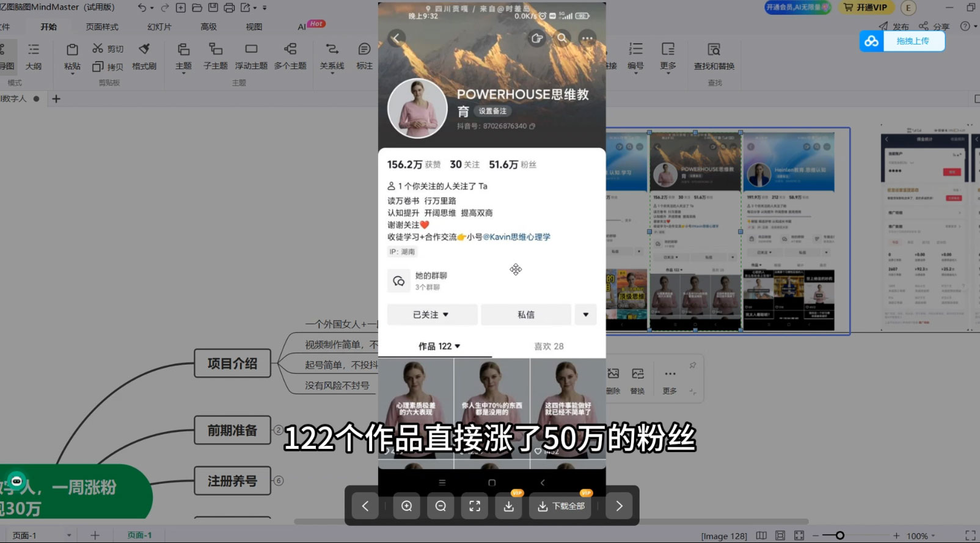The image size is (980, 543).
Task: Expand the 已关注 following dropdown
Action: click(431, 315)
